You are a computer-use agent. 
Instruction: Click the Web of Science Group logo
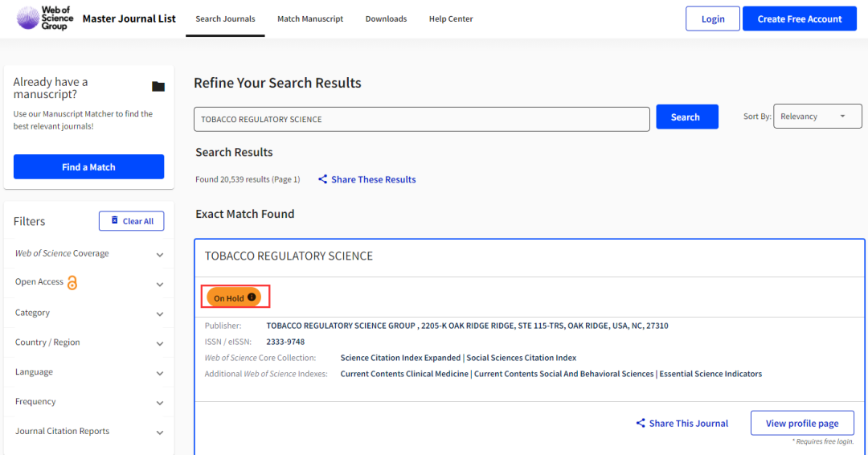[44, 18]
